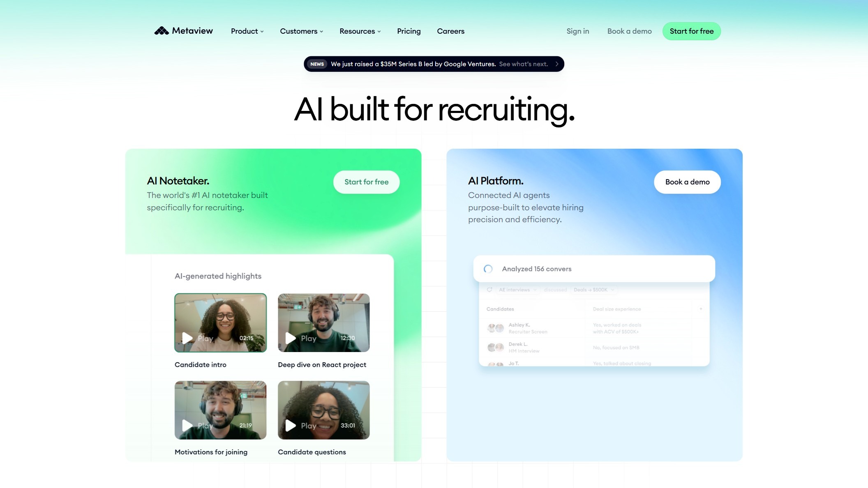
Task: Play the Deep dive on React project clip
Action: [x=291, y=338]
